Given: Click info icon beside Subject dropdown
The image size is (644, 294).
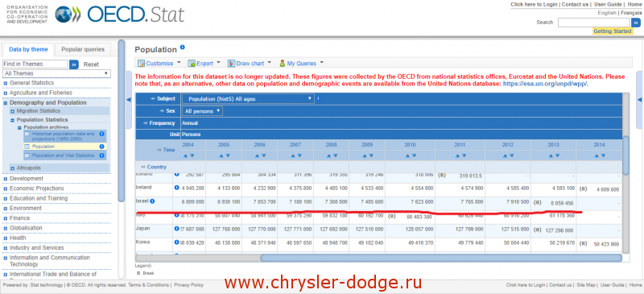Looking at the screenshot, I should 318,99.
